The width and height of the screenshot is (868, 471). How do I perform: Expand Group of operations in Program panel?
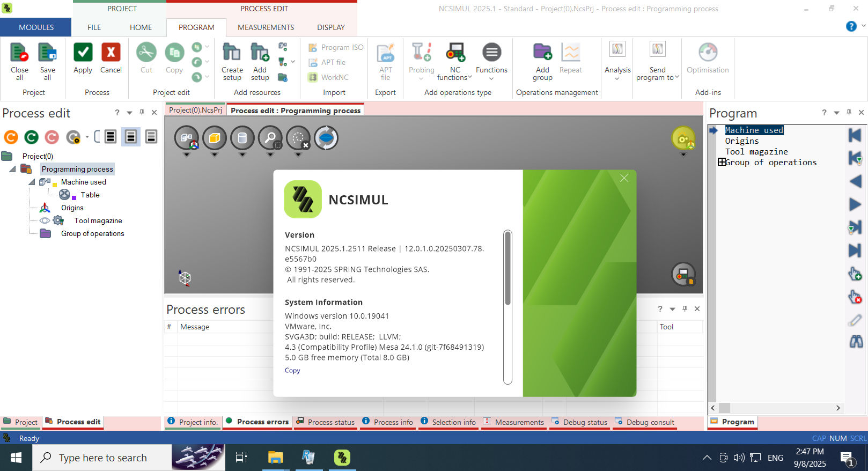point(722,162)
